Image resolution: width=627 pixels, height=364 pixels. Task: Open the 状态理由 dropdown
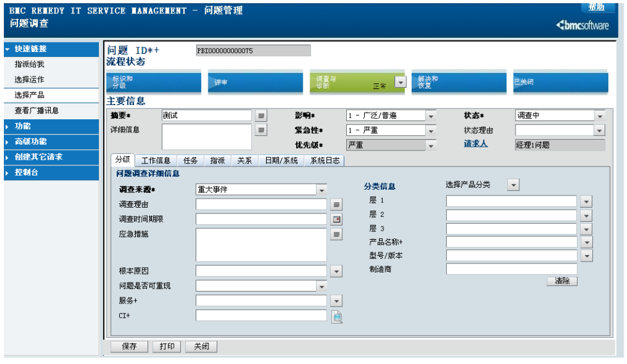click(599, 131)
